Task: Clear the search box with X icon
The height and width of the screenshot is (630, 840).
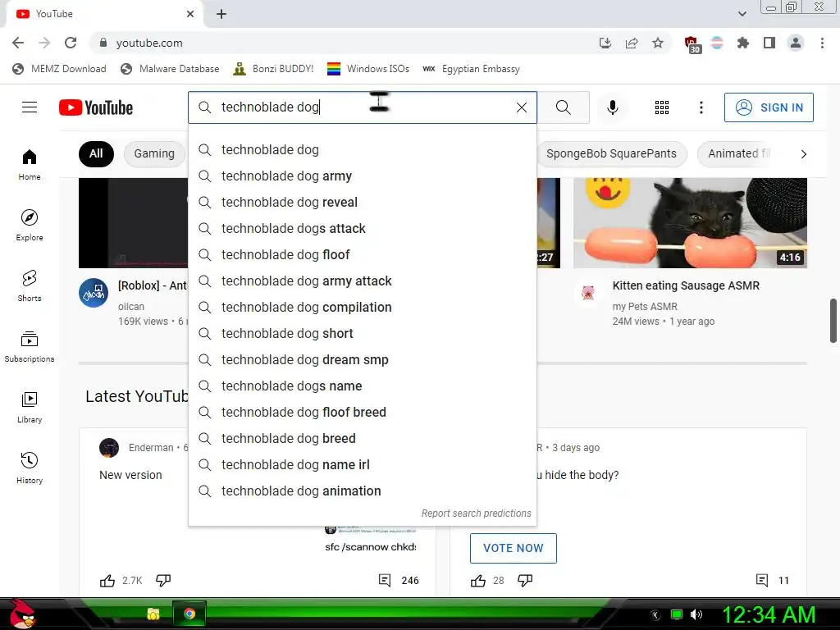Action: point(521,107)
